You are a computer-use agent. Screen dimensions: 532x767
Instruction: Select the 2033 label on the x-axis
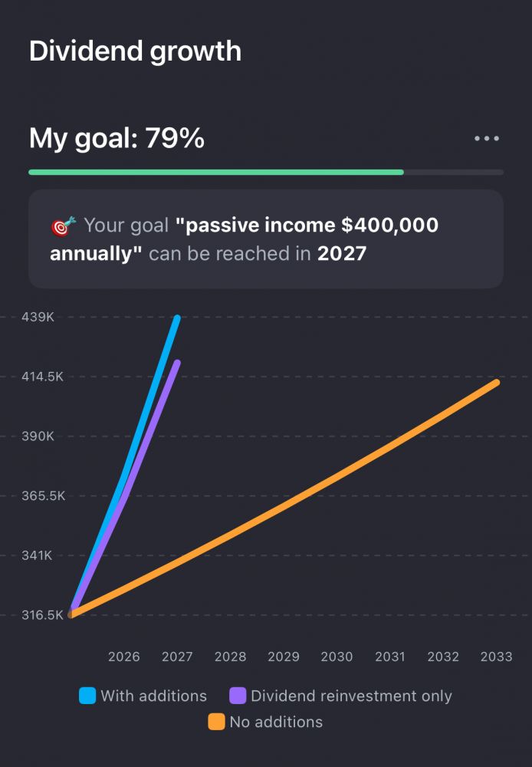496,657
